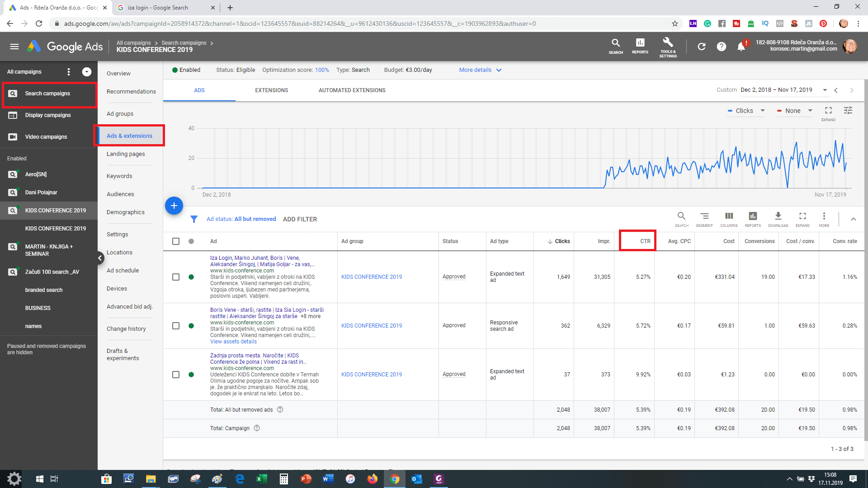Screen dimensions: 868x488
Task: Select checkbox for Iza Login ad row
Action: click(176, 277)
